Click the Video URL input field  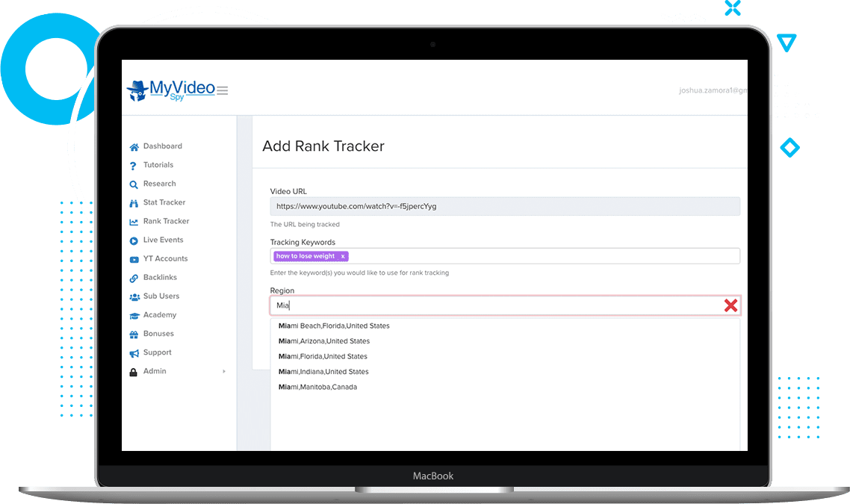click(x=505, y=206)
